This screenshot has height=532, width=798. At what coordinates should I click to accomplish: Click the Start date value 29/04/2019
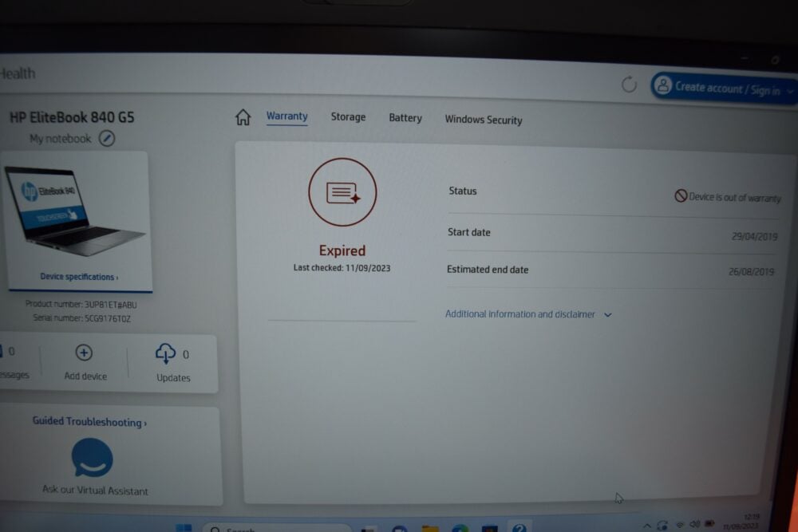(x=754, y=237)
